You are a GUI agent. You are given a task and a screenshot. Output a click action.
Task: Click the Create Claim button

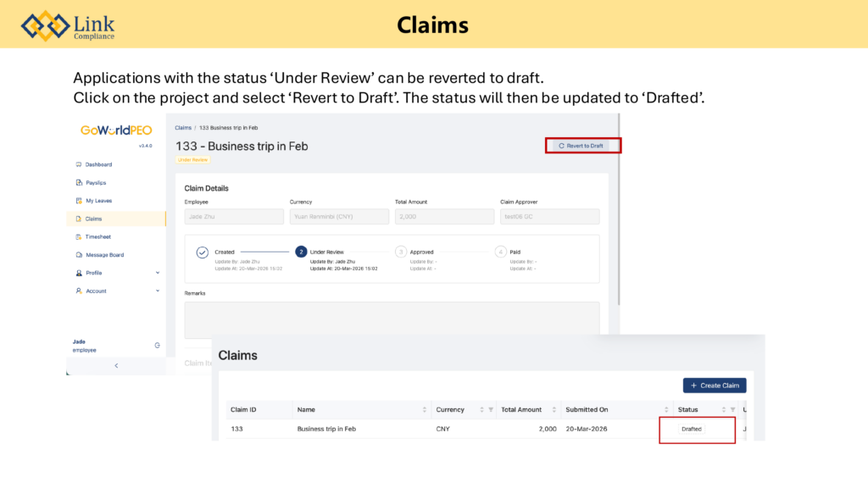pos(715,385)
